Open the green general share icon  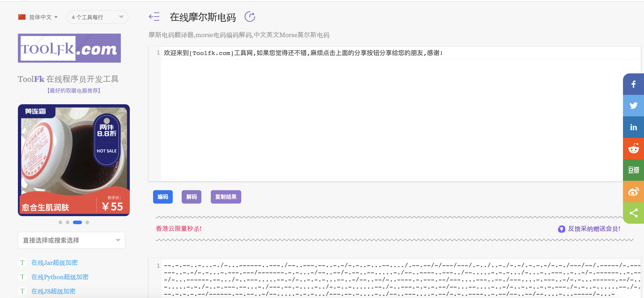pyautogui.click(x=633, y=213)
